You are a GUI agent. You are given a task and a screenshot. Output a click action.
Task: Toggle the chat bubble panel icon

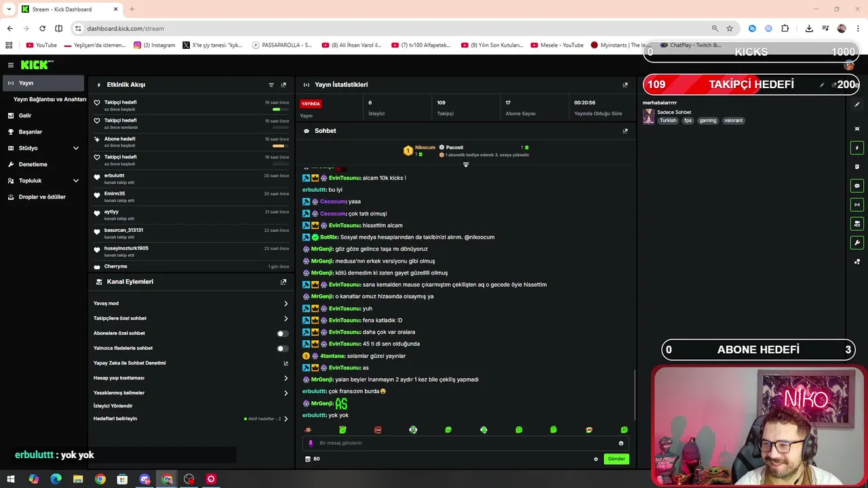(x=857, y=186)
